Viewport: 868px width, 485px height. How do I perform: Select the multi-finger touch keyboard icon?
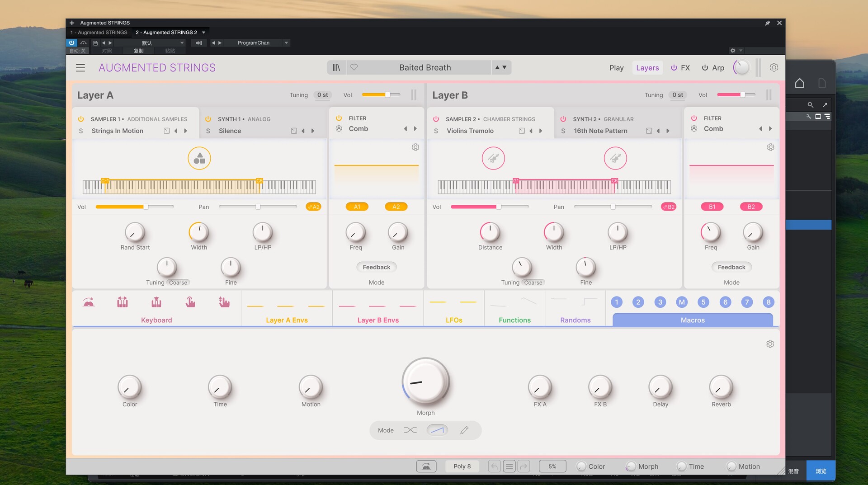[224, 302]
